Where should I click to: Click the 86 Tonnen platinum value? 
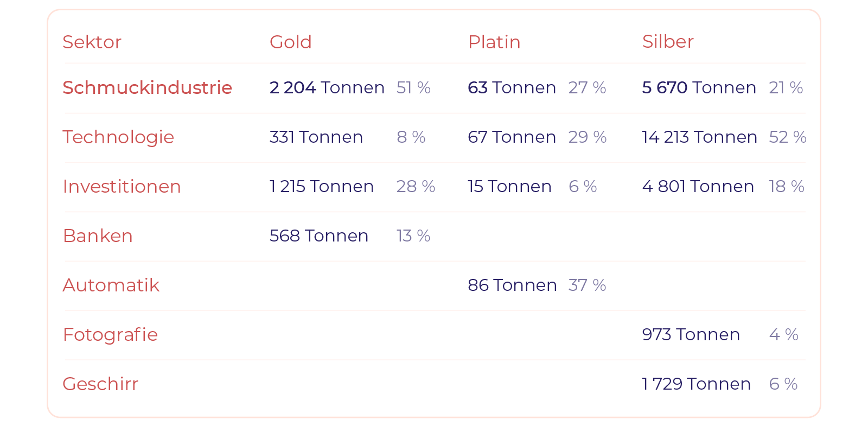pyautogui.click(x=512, y=285)
